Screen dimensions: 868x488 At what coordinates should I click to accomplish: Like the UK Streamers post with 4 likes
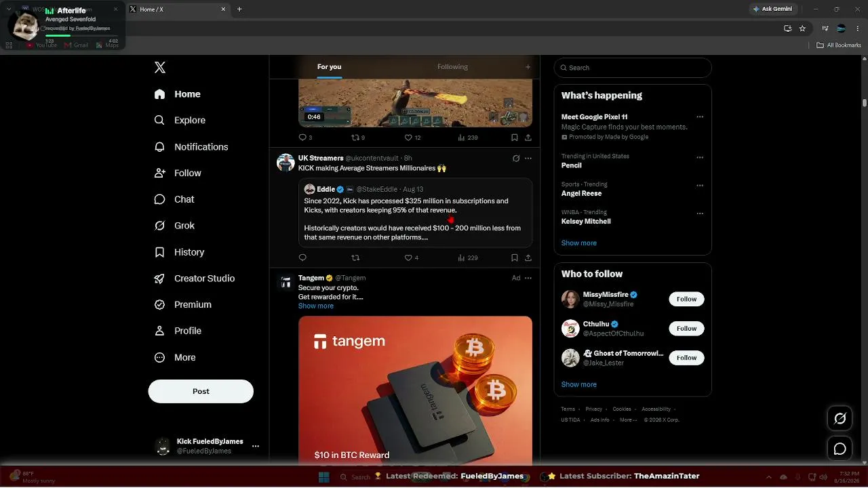coord(411,258)
